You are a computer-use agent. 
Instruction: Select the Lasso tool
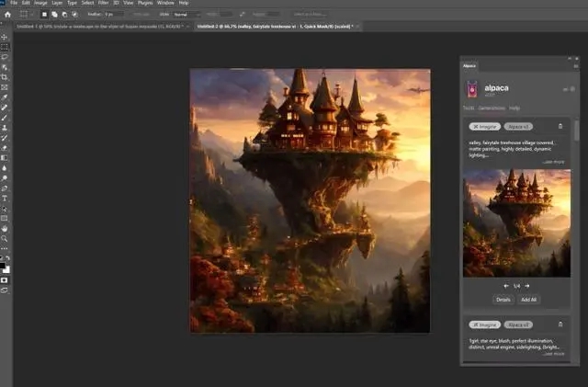[x=4, y=57]
